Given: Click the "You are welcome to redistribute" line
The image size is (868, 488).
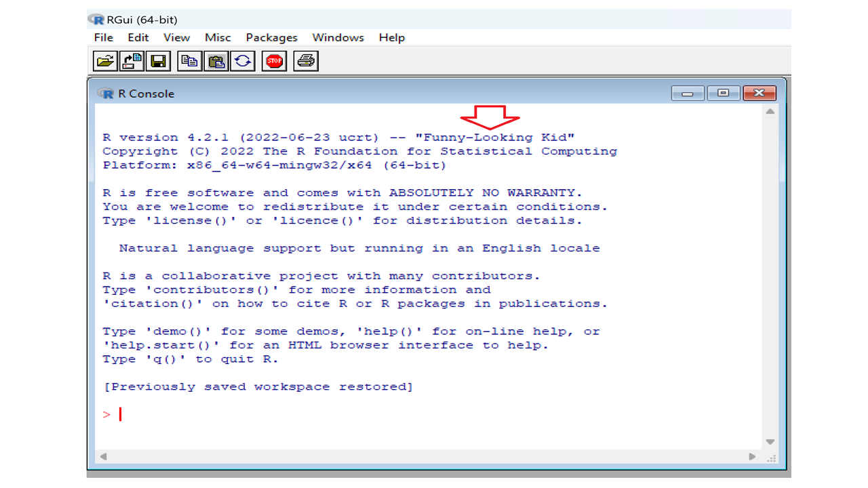Looking at the screenshot, I should coord(355,207).
